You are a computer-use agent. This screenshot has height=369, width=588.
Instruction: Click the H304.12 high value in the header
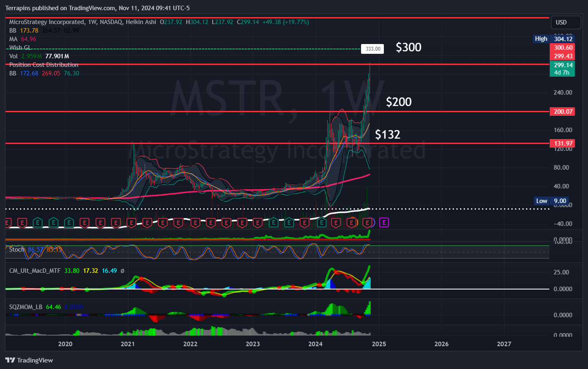197,22
